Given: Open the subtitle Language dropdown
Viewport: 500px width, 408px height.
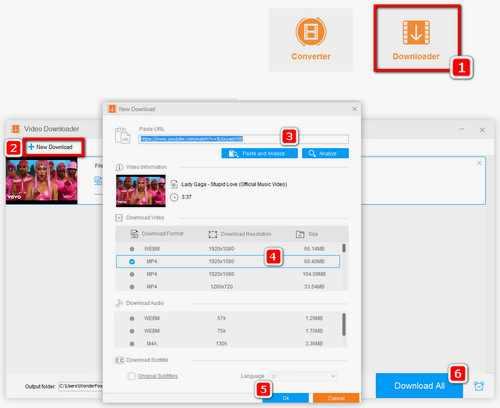Looking at the screenshot, I should click(303, 376).
